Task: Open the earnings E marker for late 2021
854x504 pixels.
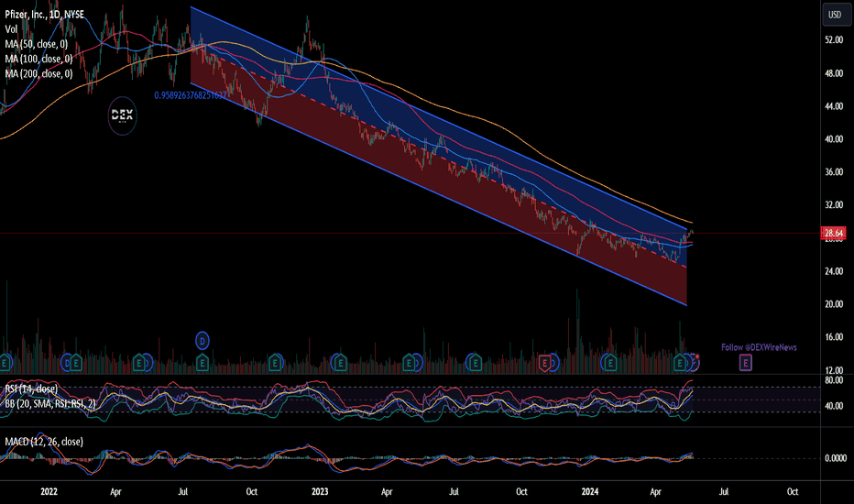Action: tap(5, 362)
